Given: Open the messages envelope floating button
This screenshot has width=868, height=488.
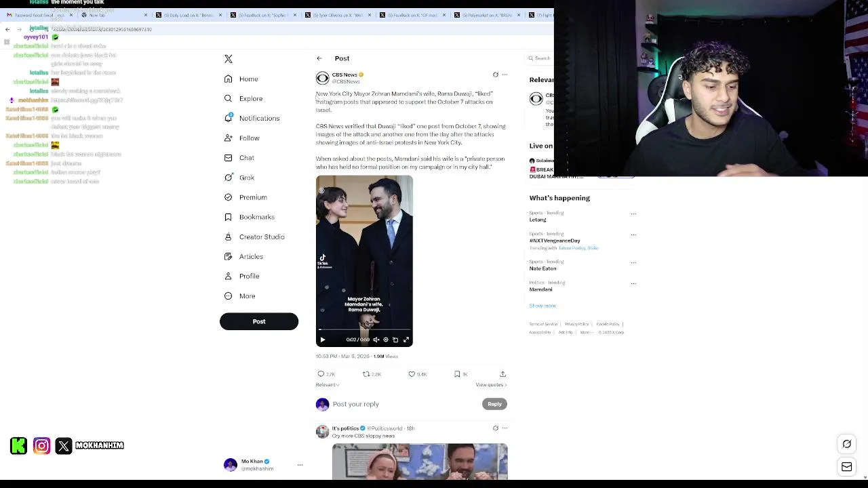Looking at the screenshot, I should tap(847, 467).
